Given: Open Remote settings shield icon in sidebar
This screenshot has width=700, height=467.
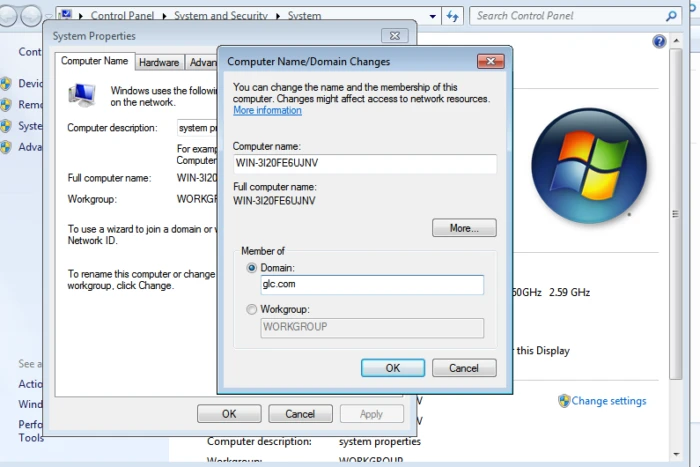Looking at the screenshot, I should pos(5,105).
